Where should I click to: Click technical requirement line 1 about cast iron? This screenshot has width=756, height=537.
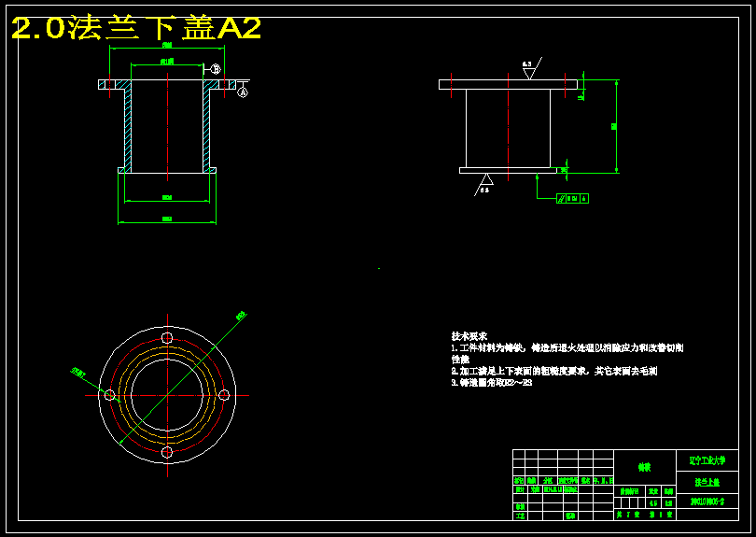click(x=567, y=353)
